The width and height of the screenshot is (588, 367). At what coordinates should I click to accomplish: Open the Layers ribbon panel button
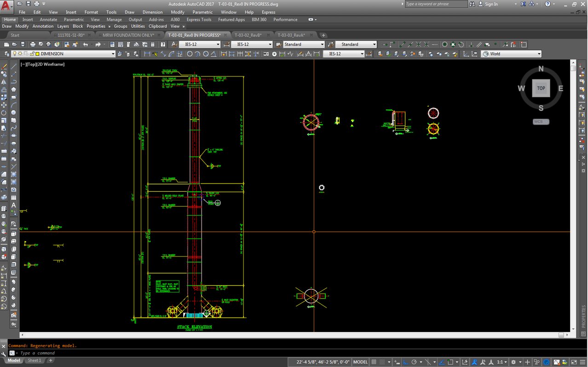tap(63, 26)
